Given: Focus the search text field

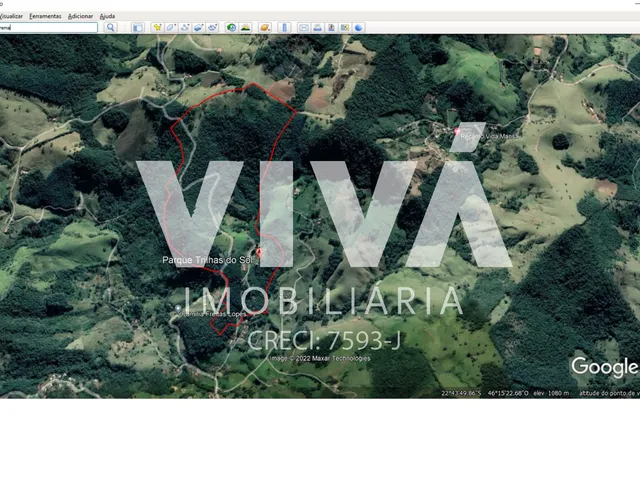Looking at the screenshot, I should pos(48,27).
